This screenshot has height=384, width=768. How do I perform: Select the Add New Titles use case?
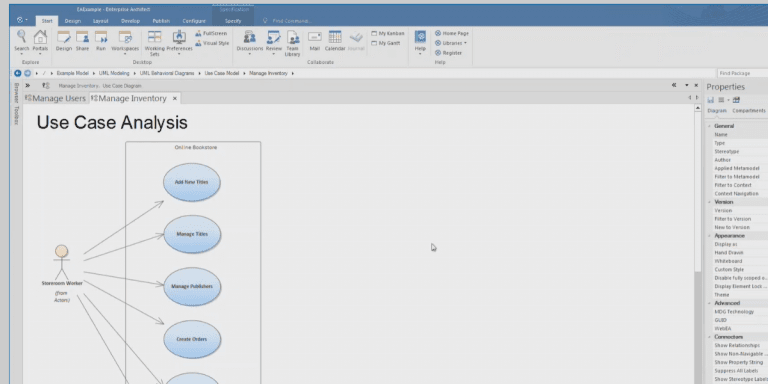[x=192, y=182]
